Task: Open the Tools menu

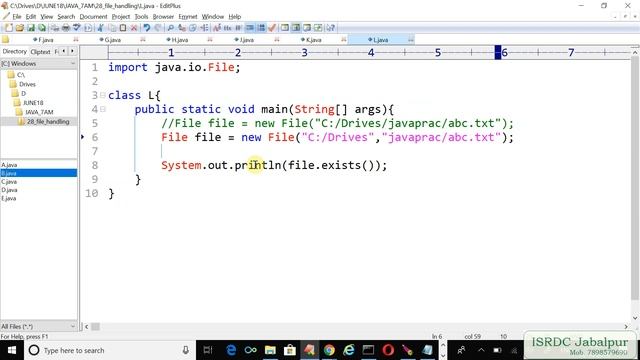Action: click(x=141, y=17)
